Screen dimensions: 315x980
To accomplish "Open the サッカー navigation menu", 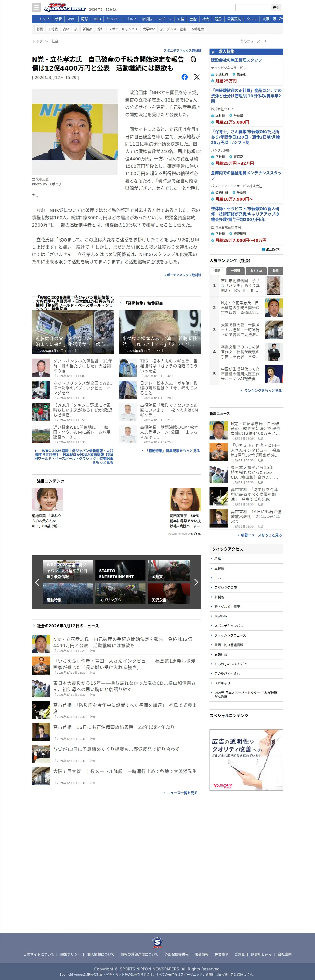I will coord(113,19).
